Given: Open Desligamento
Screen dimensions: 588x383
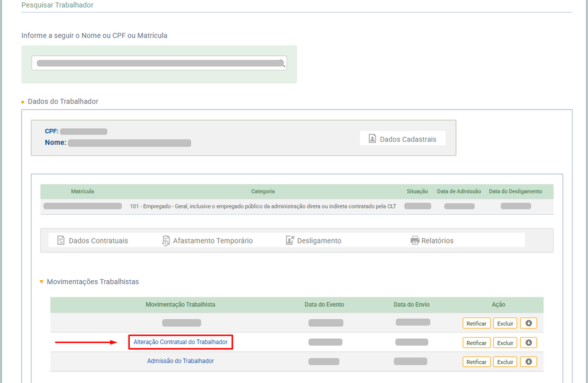Looking at the screenshot, I should tap(314, 241).
